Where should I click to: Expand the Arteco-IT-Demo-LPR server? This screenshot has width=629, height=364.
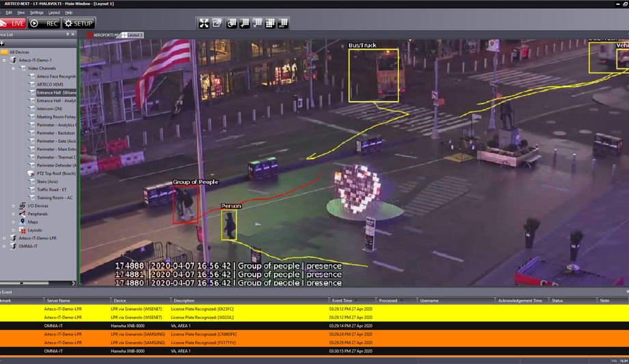coord(4,238)
